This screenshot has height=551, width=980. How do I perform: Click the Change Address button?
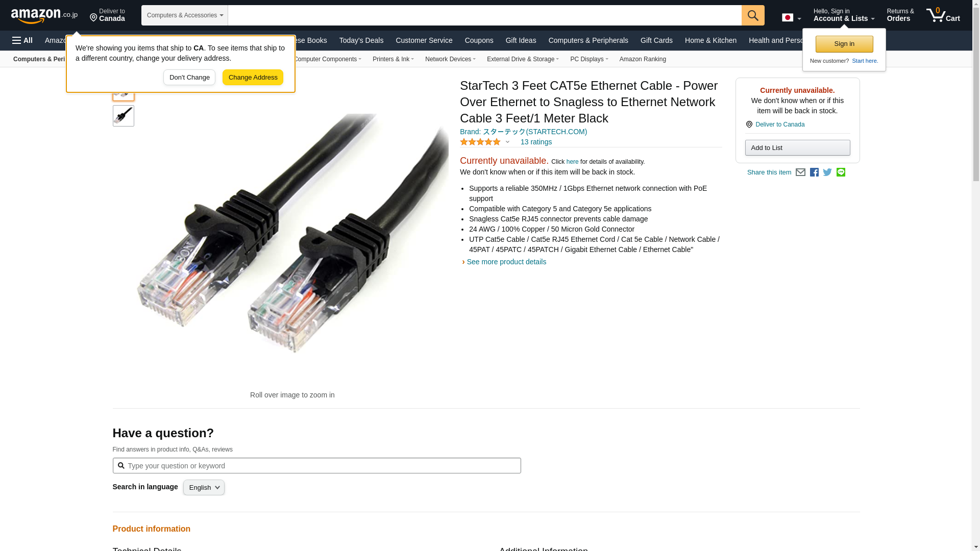(253, 78)
